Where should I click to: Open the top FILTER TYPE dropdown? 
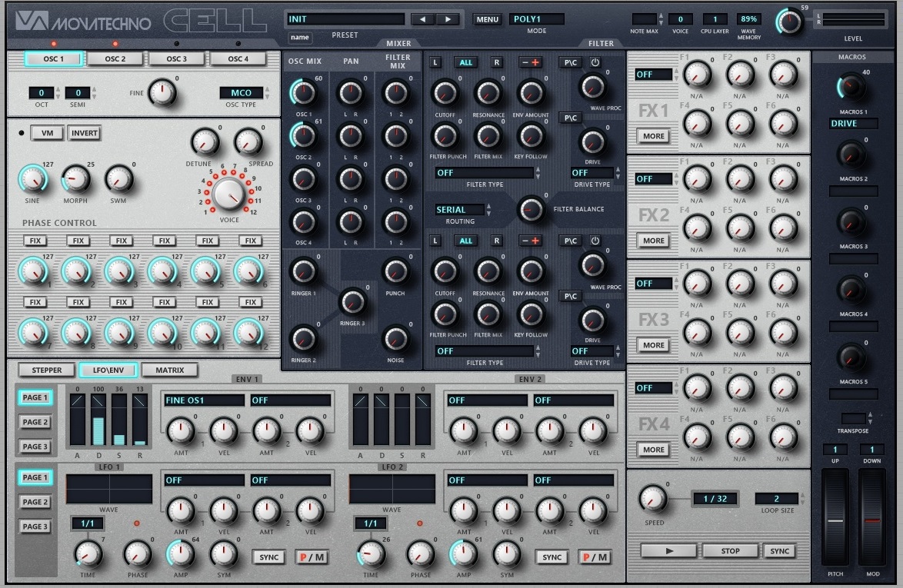point(485,173)
